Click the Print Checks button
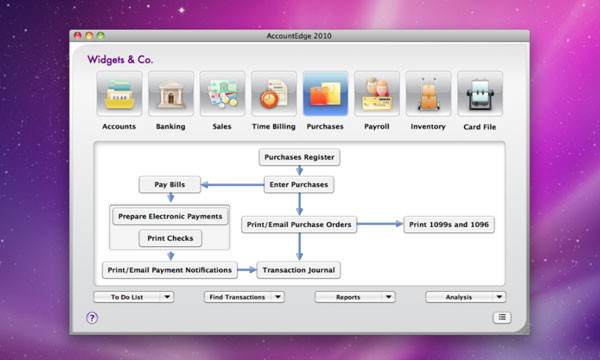This screenshot has height=360, width=600. pos(170,238)
